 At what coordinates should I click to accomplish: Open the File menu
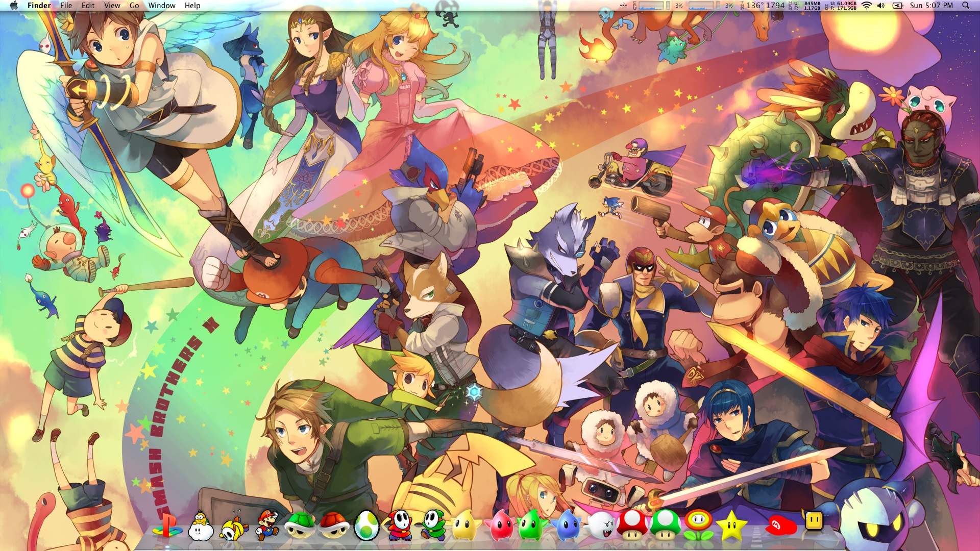(66, 6)
